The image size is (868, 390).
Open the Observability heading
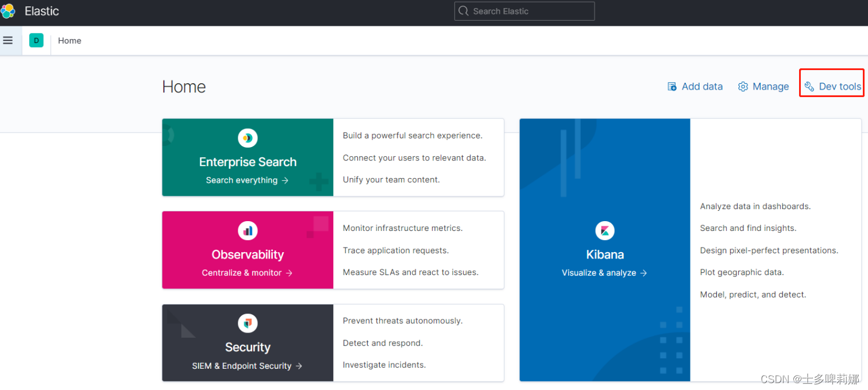248,254
